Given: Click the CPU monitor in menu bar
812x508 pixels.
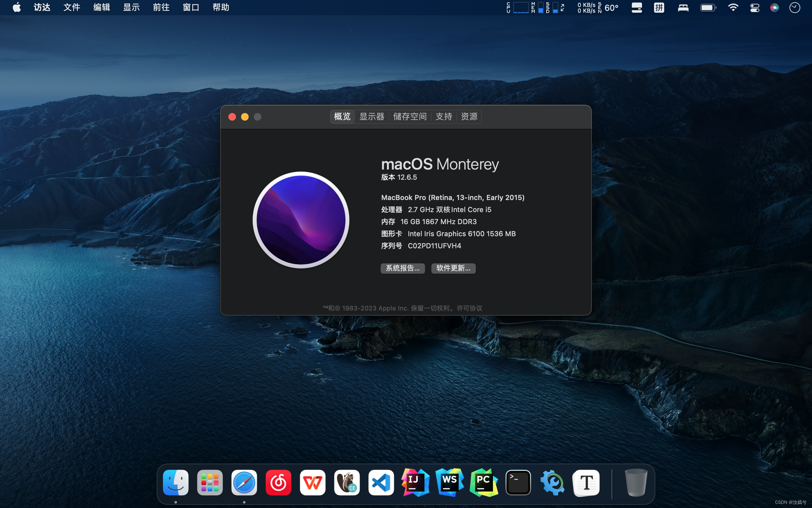Looking at the screenshot, I should coord(518,7).
